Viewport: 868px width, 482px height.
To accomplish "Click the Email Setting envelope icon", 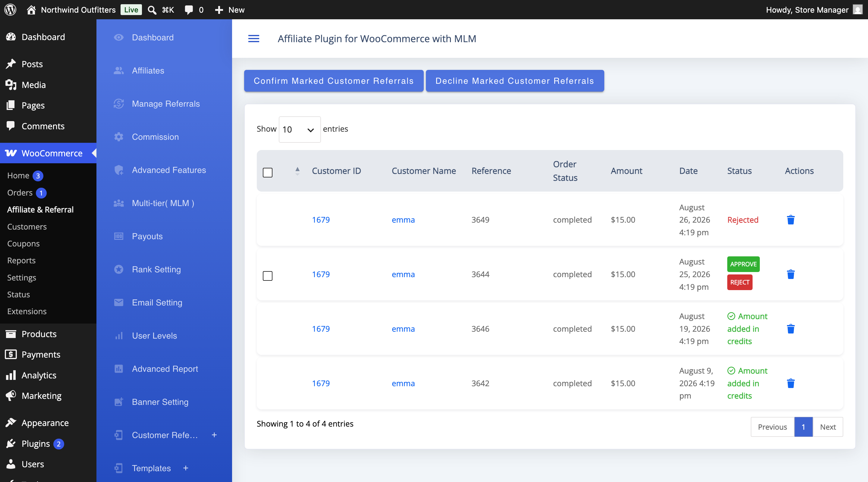I will tap(119, 302).
